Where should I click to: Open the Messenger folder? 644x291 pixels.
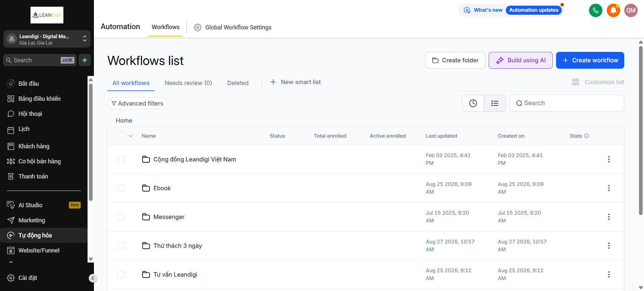169,217
